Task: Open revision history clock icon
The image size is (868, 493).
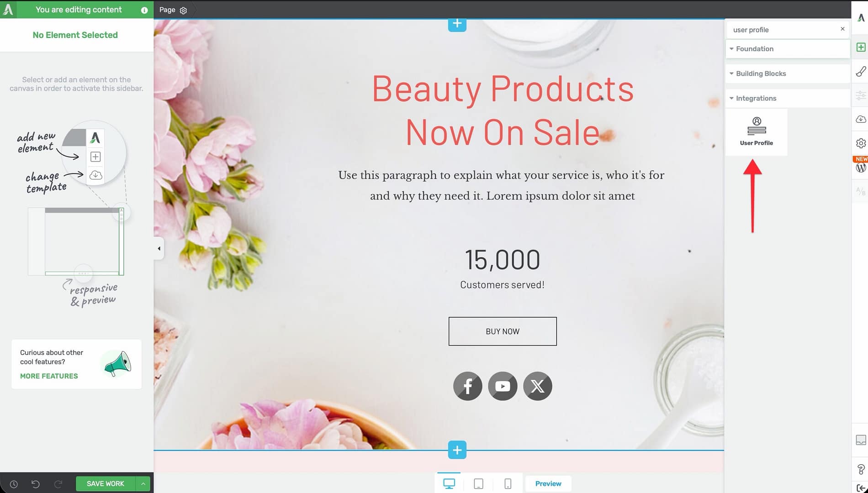Action: coord(14,484)
